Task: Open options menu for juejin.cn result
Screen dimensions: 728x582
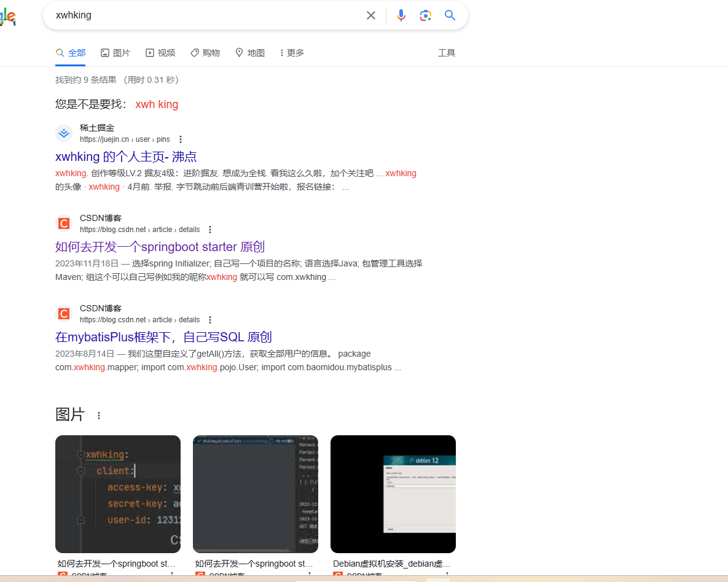Action: [x=181, y=139]
